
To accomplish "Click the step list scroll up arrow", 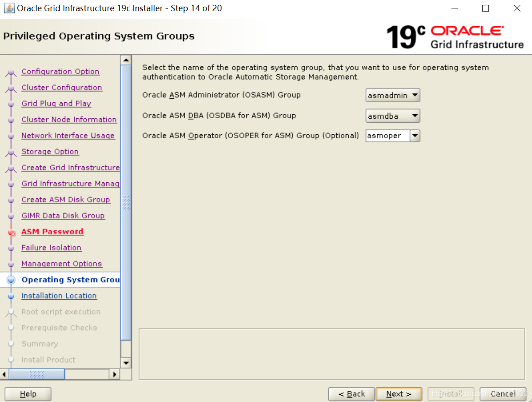I will pyautogui.click(x=126, y=60).
